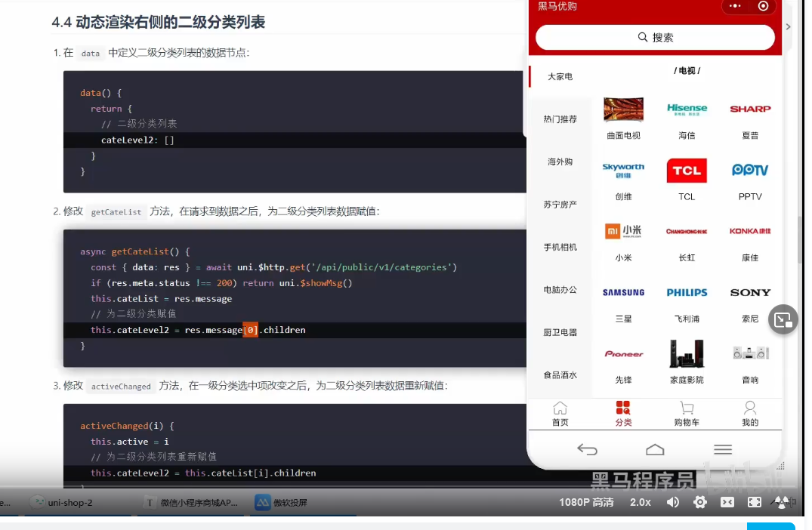Click the picture-in-picture round button
This screenshot has width=812, height=530.
(783, 320)
